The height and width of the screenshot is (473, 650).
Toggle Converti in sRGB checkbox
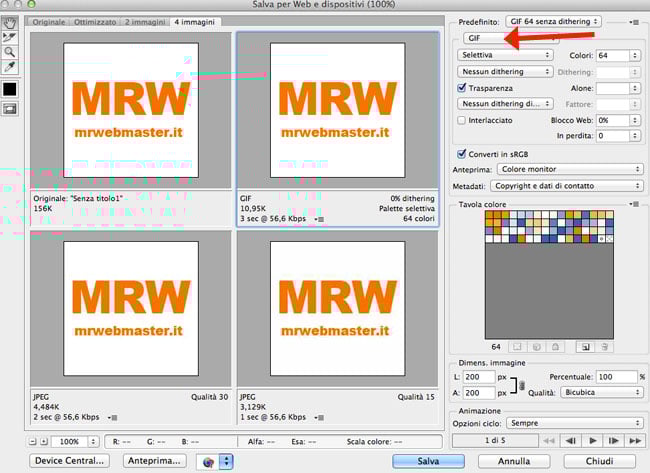(461, 153)
